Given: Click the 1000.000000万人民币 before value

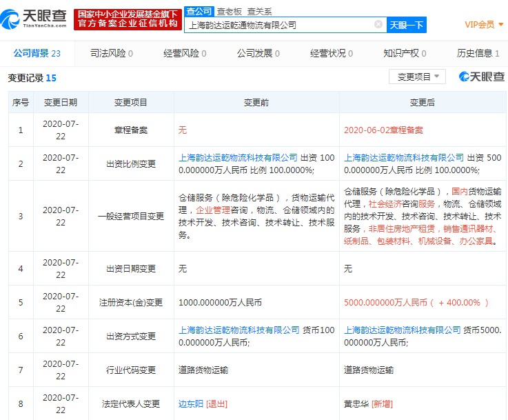Looking at the screenshot, I should pos(220,302).
